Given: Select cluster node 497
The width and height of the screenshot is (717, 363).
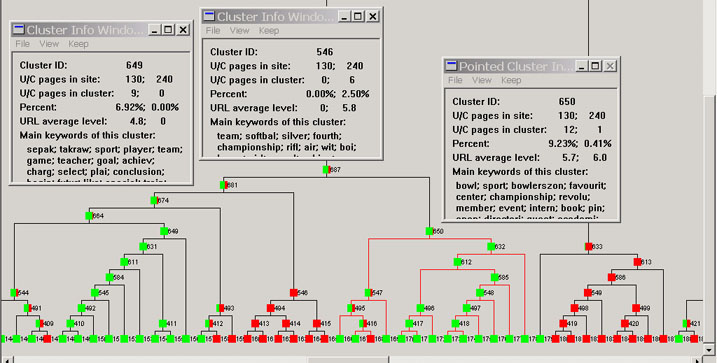Looking at the screenshot, I should [466, 308].
